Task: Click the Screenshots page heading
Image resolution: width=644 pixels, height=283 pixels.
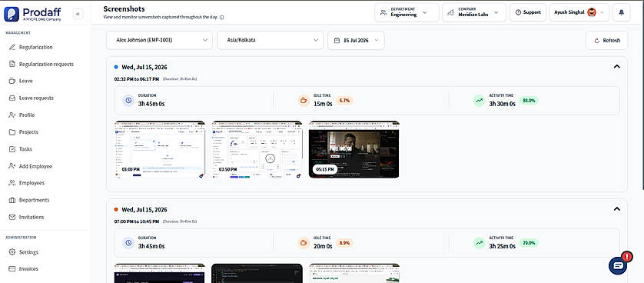Action: point(124,8)
